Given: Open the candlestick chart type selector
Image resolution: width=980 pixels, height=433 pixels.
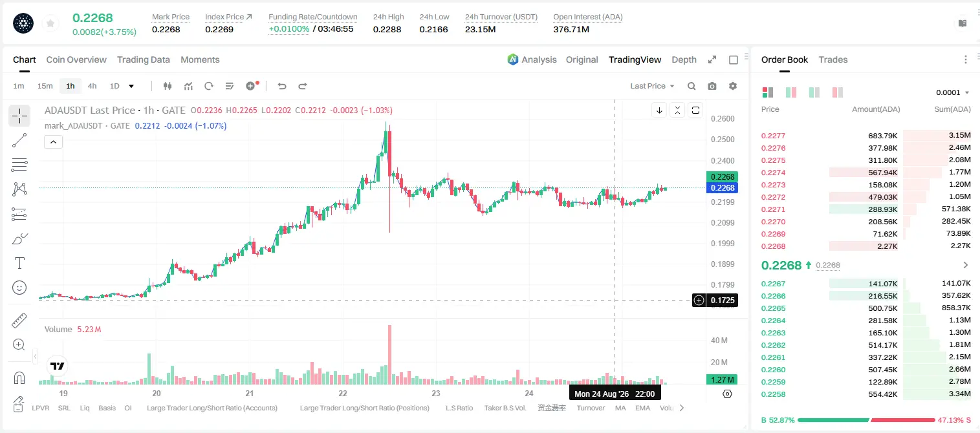Looking at the screenshot, I should pyautogui.click(x=168, y=86).
